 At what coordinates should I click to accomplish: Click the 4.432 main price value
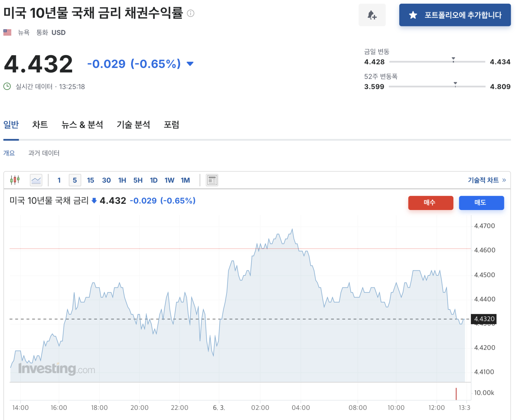[38, 64]
